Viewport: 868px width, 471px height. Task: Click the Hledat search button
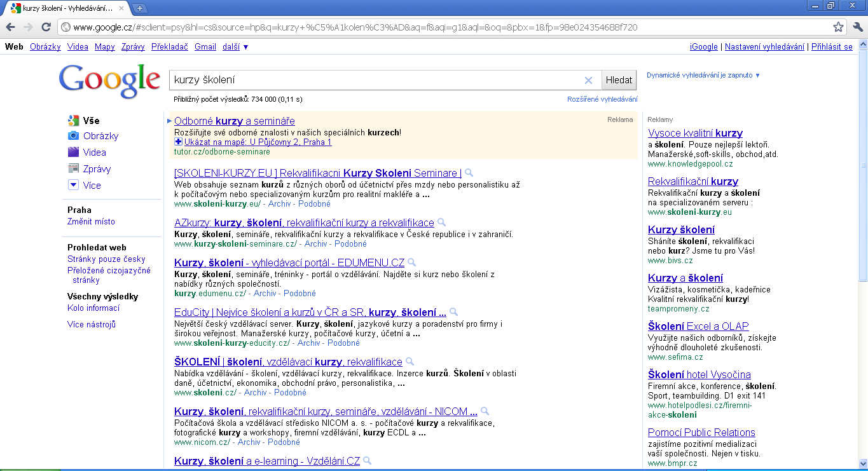coord(619,80)
